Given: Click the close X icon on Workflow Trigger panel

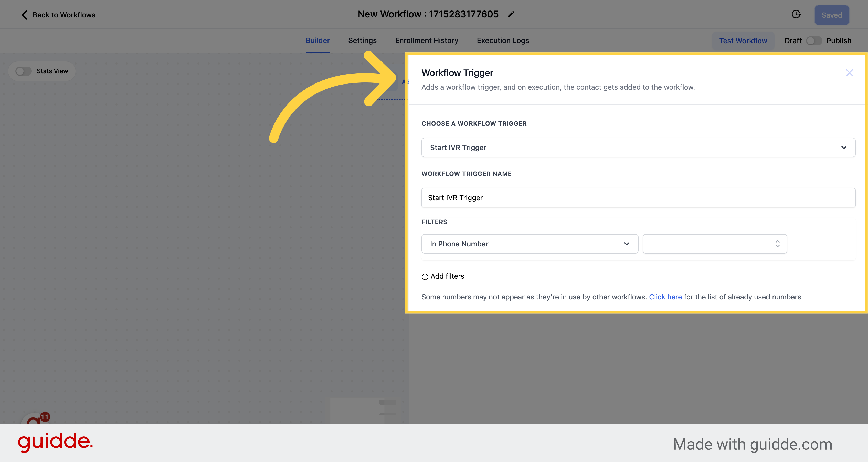Looking at the screenshot, I should (x=850, y=73).
